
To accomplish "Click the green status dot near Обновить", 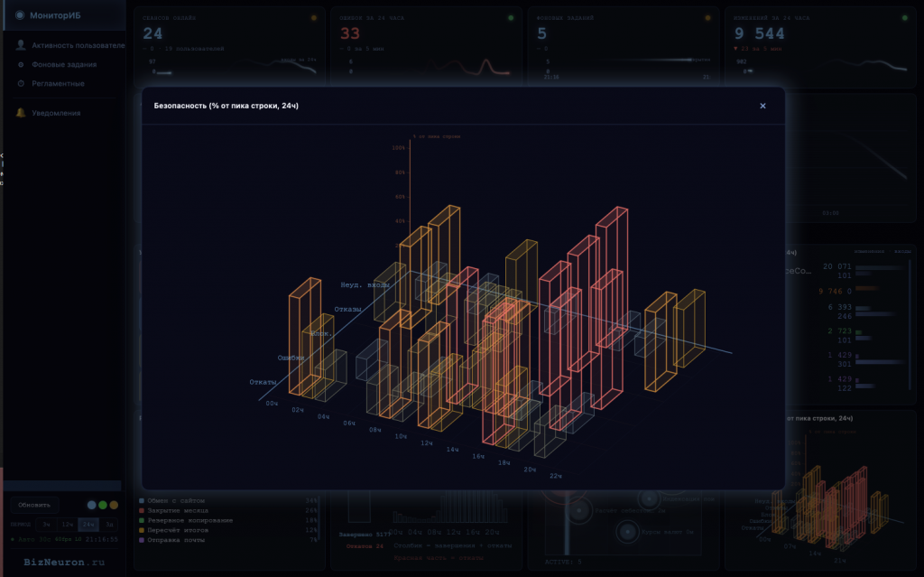I will pyautogui.click(x=103, y=505).
